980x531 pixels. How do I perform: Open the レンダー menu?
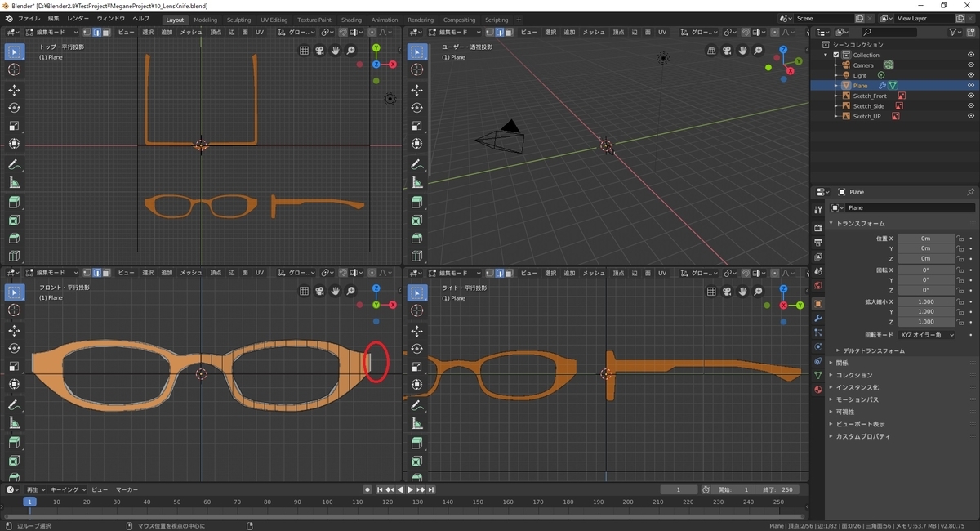click(78, 19)
